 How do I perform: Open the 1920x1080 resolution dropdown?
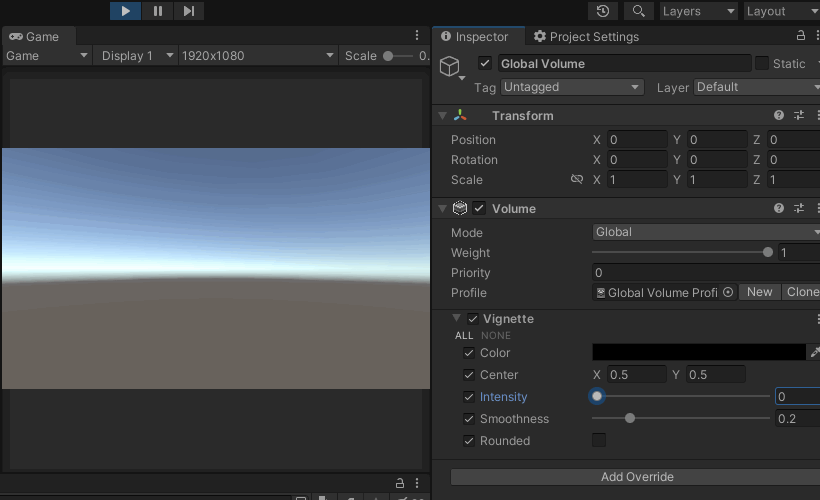[257, 56]
